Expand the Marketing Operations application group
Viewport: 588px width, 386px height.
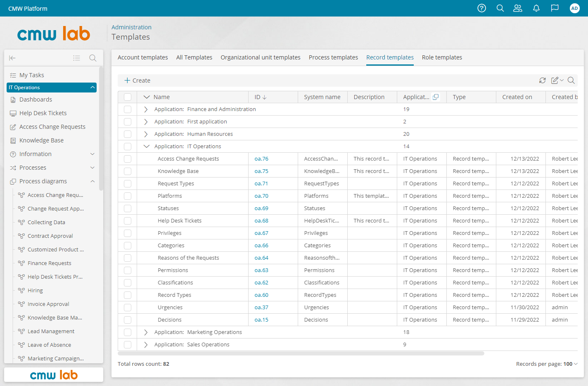(146, 332)
